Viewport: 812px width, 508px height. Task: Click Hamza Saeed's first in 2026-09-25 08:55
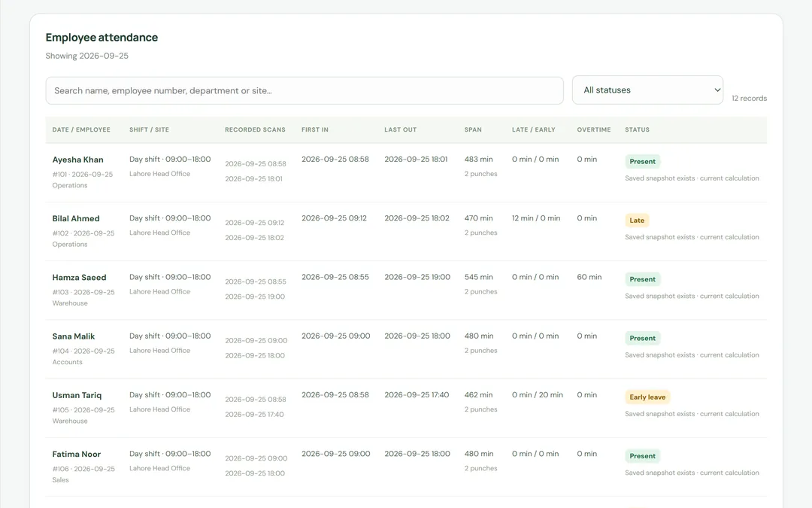335,277
